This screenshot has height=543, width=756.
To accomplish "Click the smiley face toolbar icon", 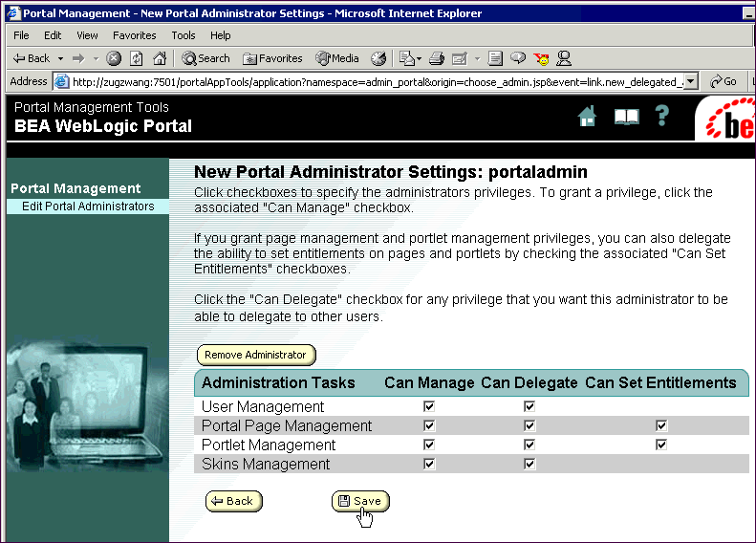I will coord(542,59).
